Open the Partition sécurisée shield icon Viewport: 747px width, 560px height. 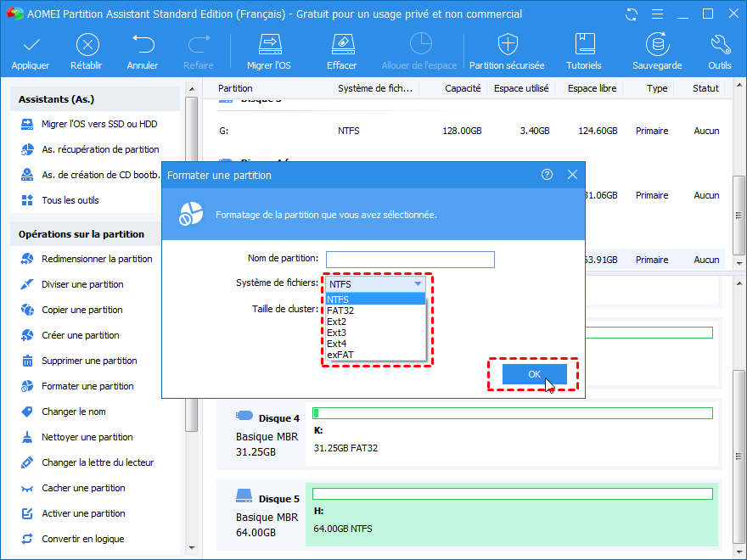508,44
